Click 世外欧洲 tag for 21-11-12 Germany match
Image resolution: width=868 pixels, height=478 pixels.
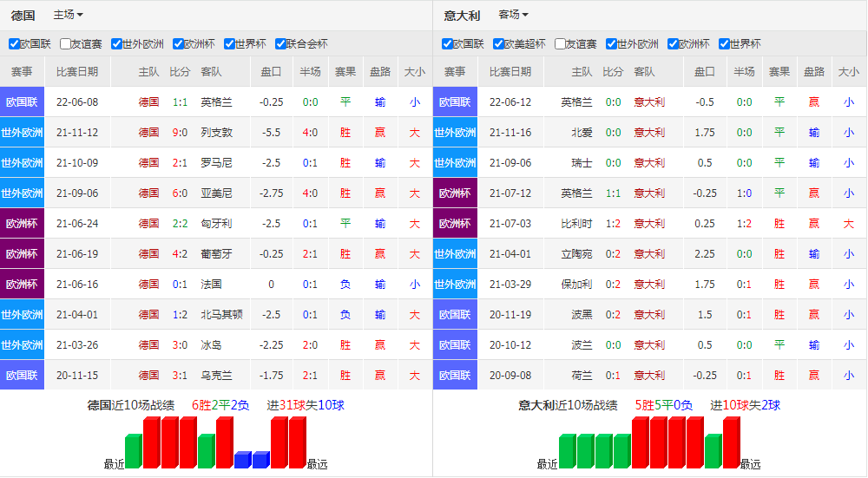coord(23,132)
